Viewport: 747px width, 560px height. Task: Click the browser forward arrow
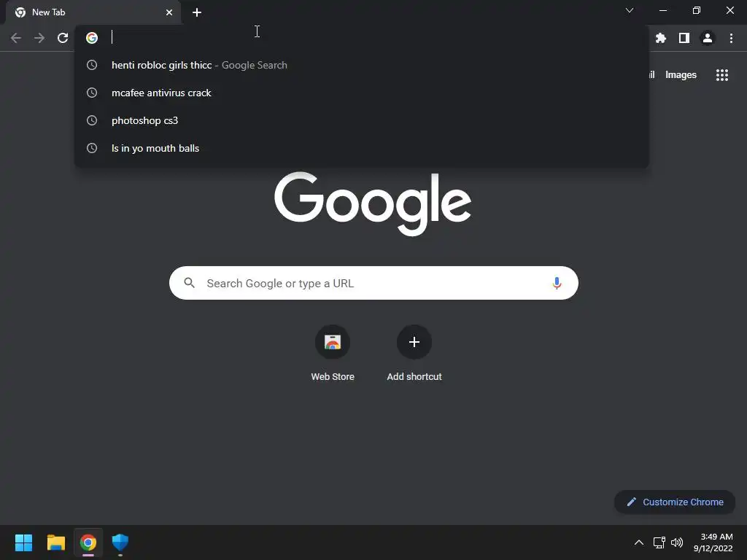(39, 38)
